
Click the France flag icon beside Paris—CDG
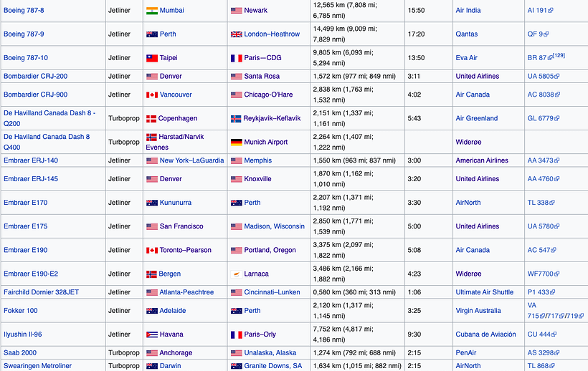coord(236,58)
